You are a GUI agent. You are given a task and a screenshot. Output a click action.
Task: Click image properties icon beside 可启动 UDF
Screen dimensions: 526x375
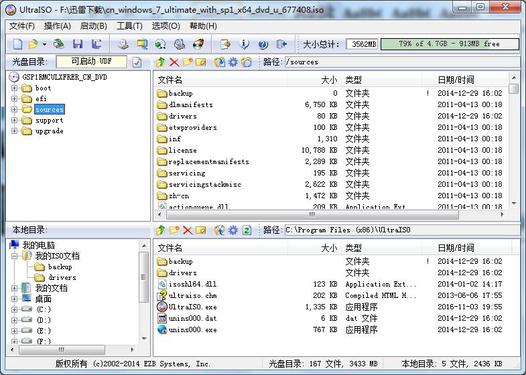[x=137, y=62]
